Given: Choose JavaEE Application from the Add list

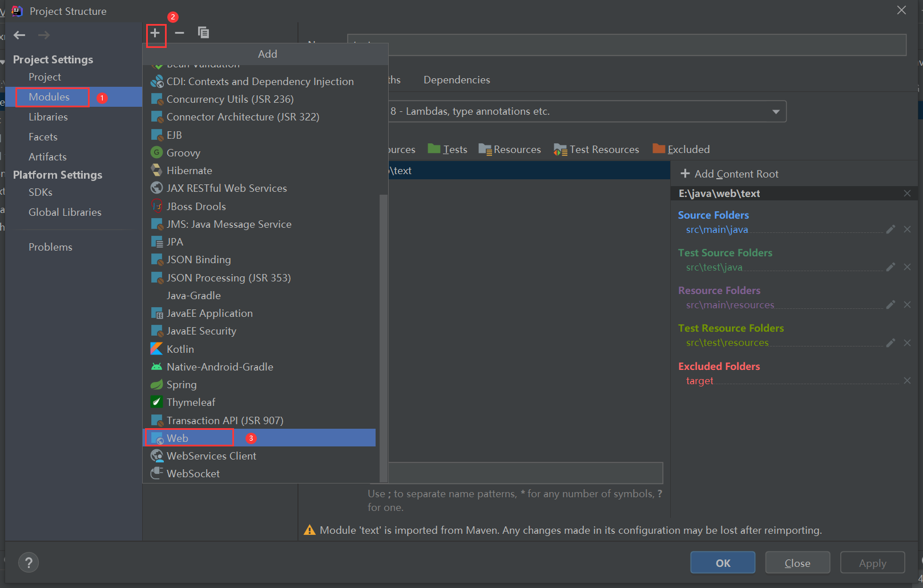Looking at the screenshot, I should [x=259, y=313].
